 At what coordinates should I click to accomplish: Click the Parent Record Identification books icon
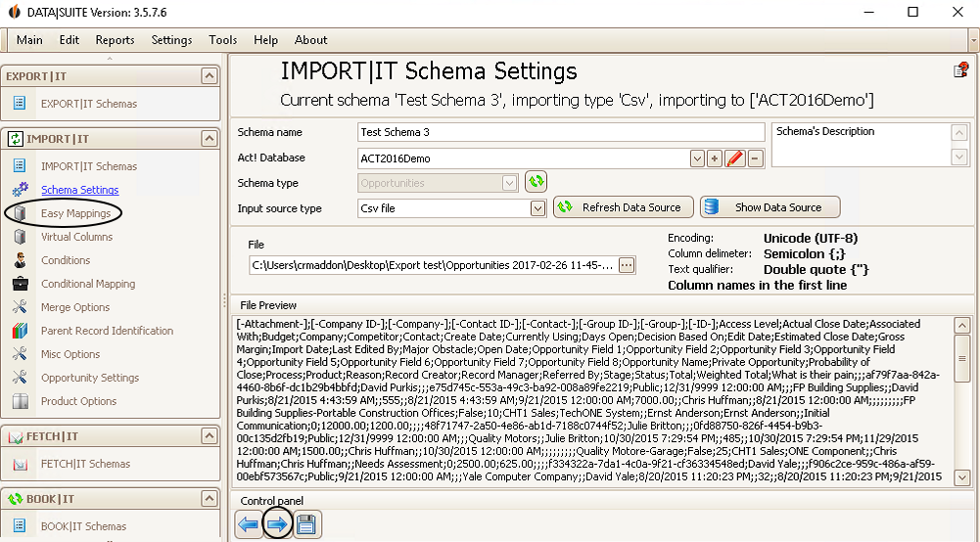coord(20,331)
